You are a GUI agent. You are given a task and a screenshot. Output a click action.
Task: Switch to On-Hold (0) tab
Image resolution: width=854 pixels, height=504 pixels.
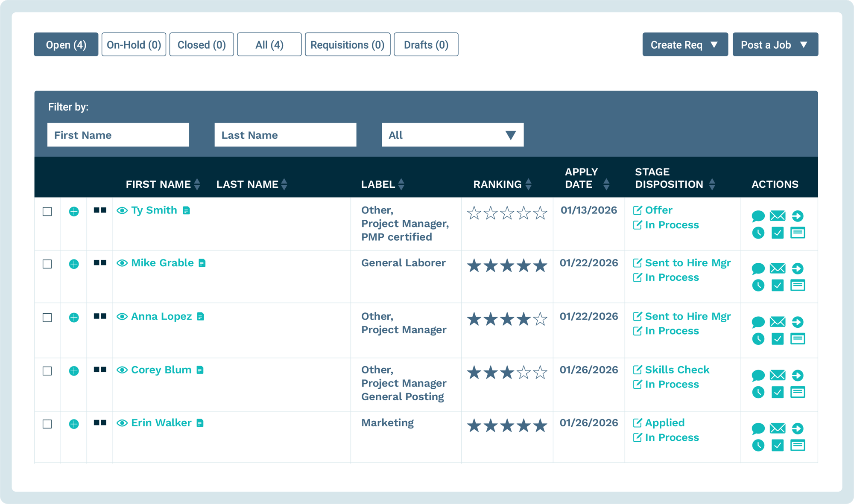coord(134,44)
